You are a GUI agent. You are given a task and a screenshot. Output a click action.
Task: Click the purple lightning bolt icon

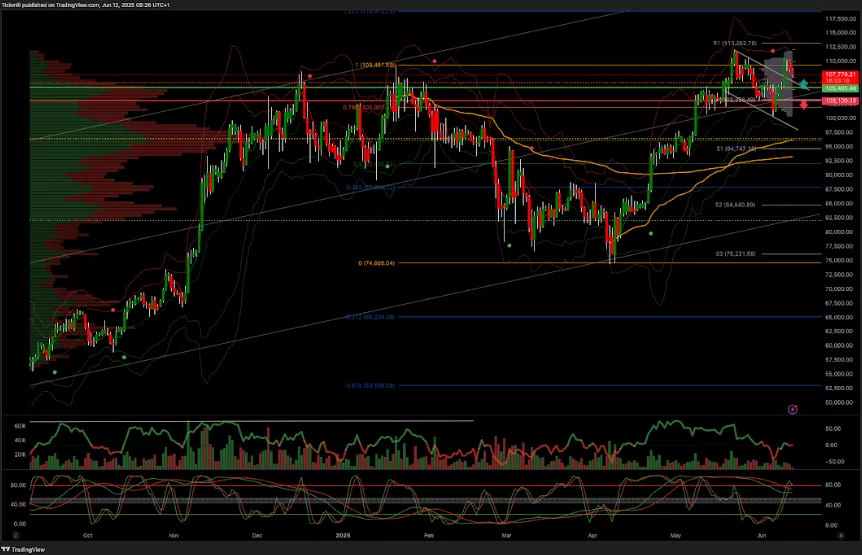click(x=792, y=409)
